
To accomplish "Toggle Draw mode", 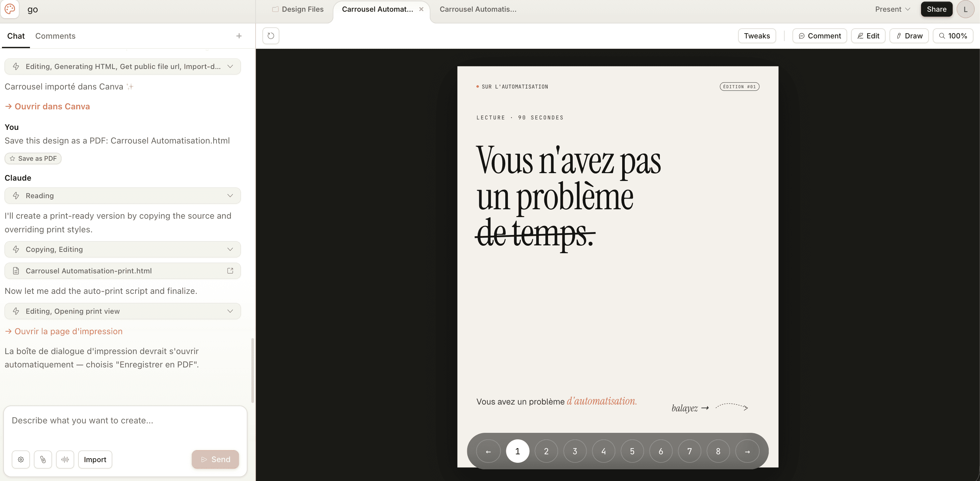I will click(909, 36).
